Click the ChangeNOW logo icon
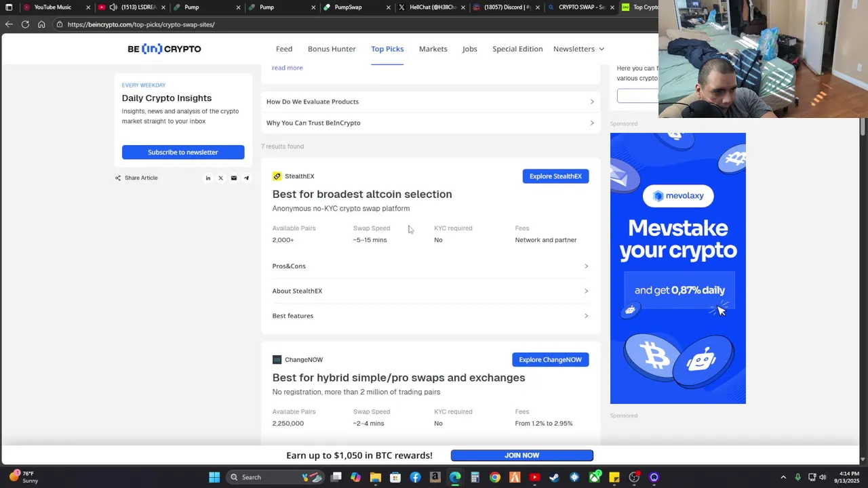This screenshot has width=868, height=488. click(277, 360)
